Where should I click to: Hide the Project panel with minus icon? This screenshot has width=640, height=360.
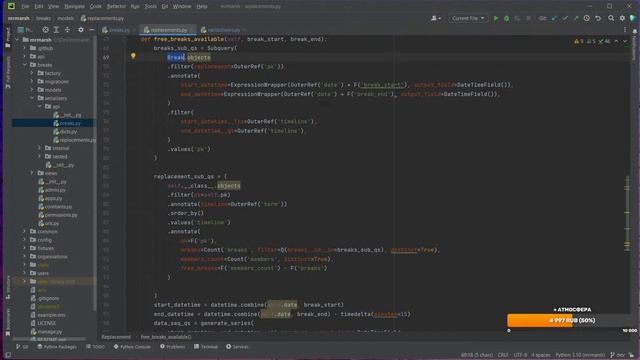click(x=91, y=30)
